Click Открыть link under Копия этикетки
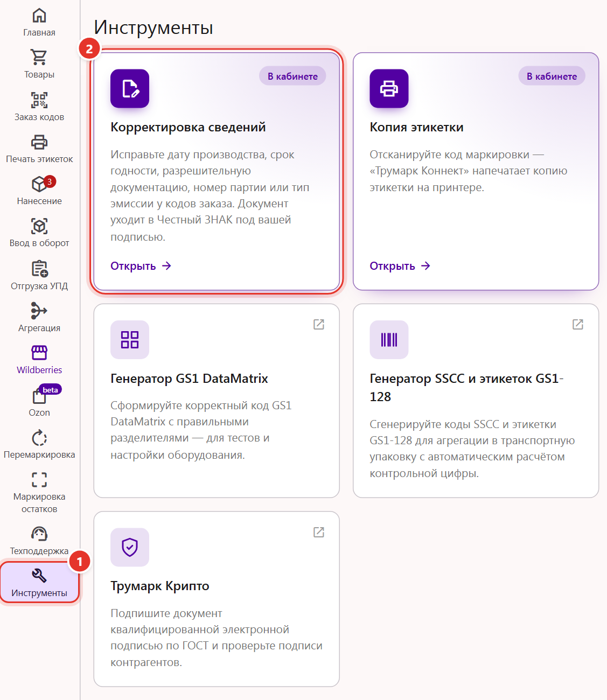The image size is (607, 700). click(400, 266)
